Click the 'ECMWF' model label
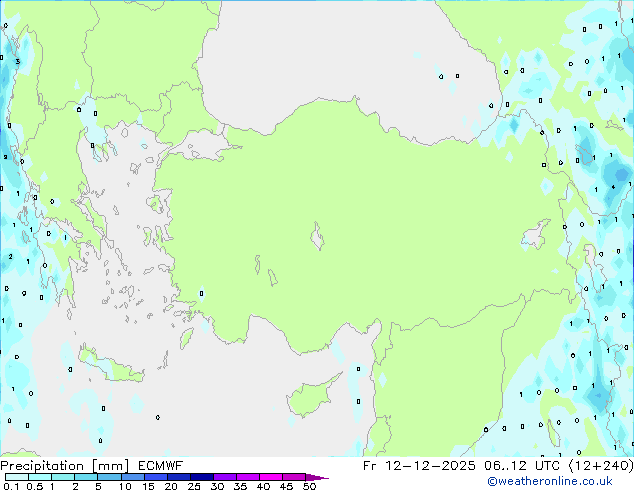Screen dimensions: 634x490 tap(160, 466)
